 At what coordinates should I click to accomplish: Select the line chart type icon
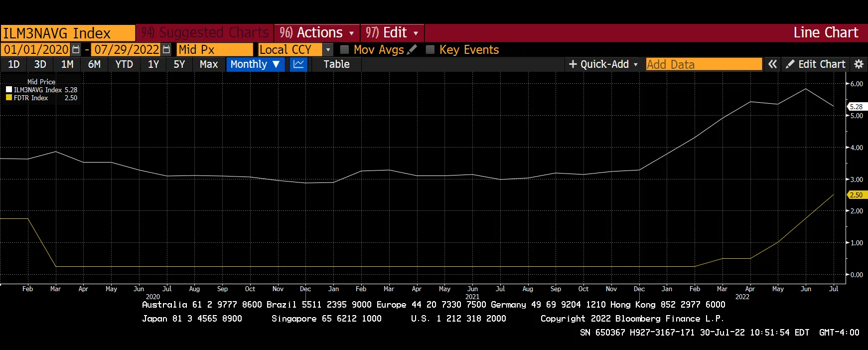tap(298, 64)
